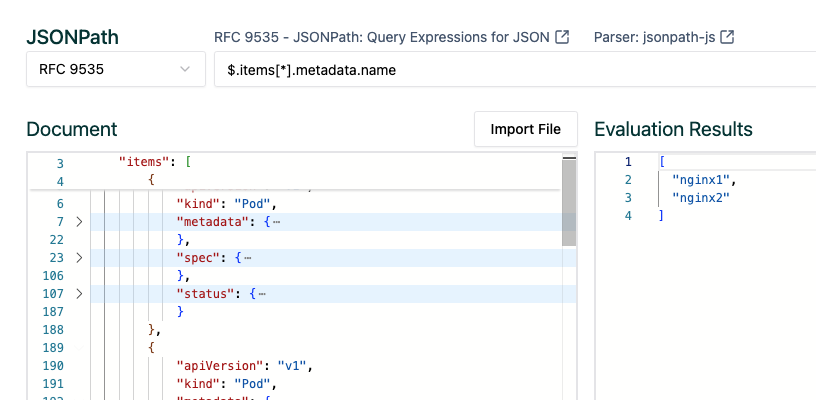816x400 pixels.
Task: Click external link icon beside RFC 9535 title
Action: point(562,38)
